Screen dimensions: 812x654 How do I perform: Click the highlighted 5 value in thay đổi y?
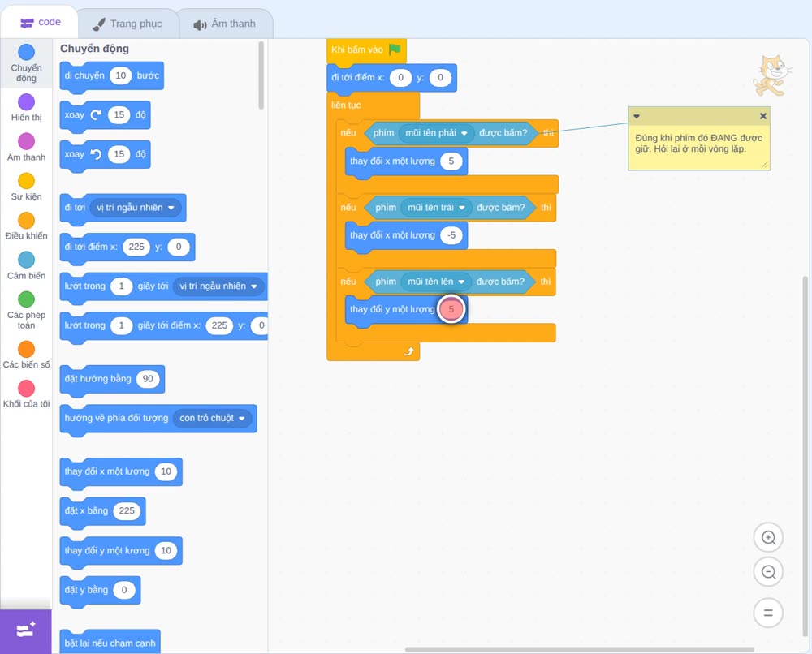[451, 309]
